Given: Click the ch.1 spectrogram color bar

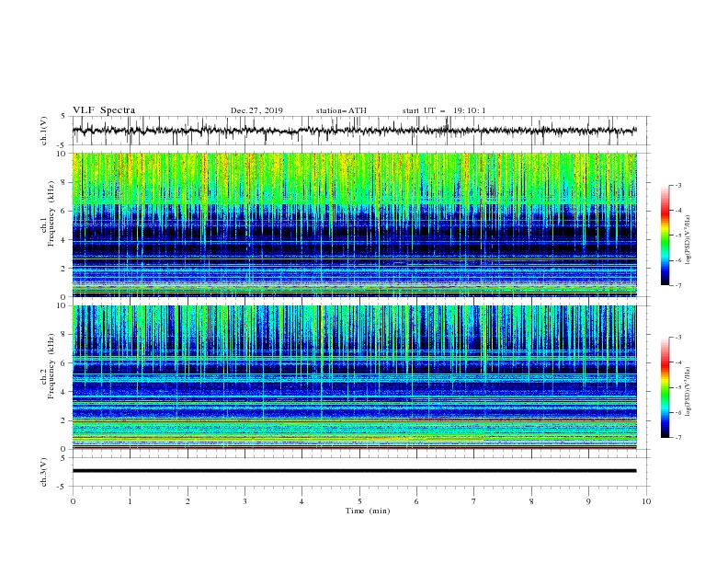Looking at the screenshot, I should pos(665,236).
